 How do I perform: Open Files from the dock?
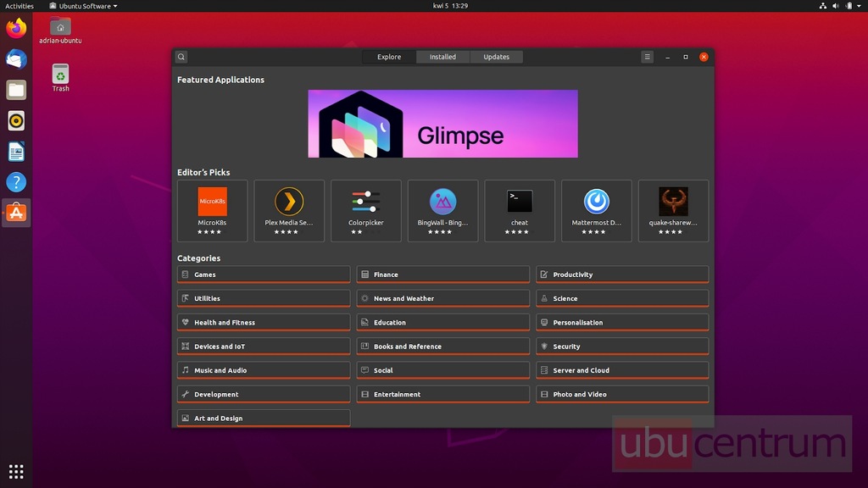click(16, 90)
